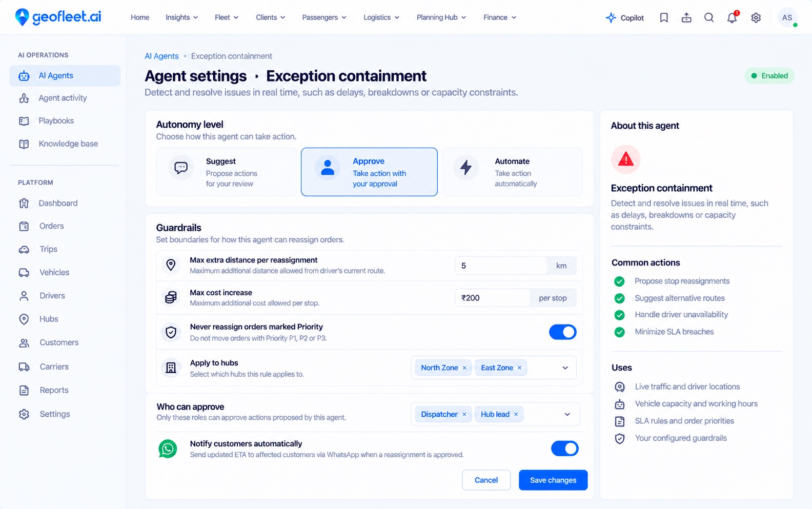This screenshot has height=509, width=812.
Task: Click the share/export icon in header
Action: click(x=686, y=18)
